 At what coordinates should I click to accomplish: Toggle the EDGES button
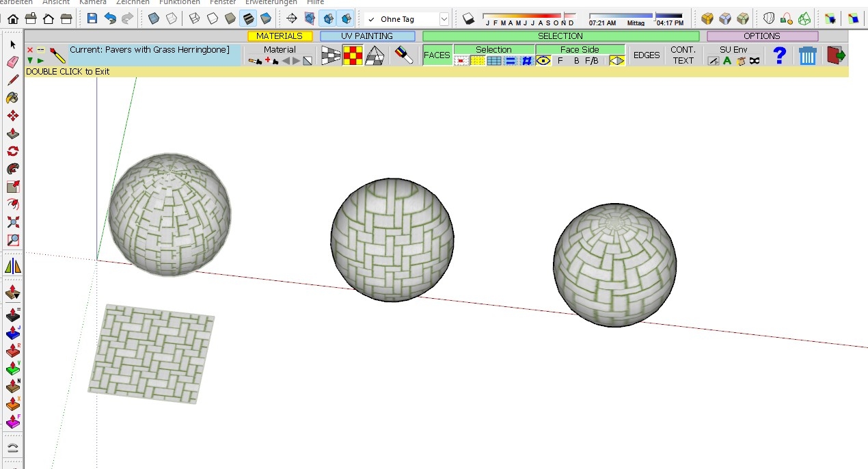(647, 55)
